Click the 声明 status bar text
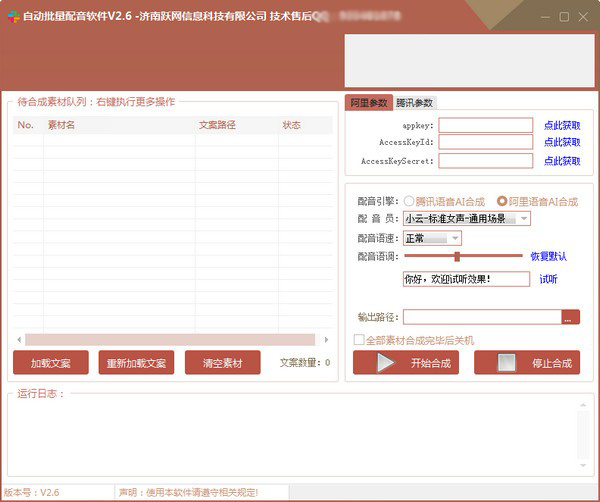Image resolution: width=600 pixels, height=502 pixels. [188, 492]
